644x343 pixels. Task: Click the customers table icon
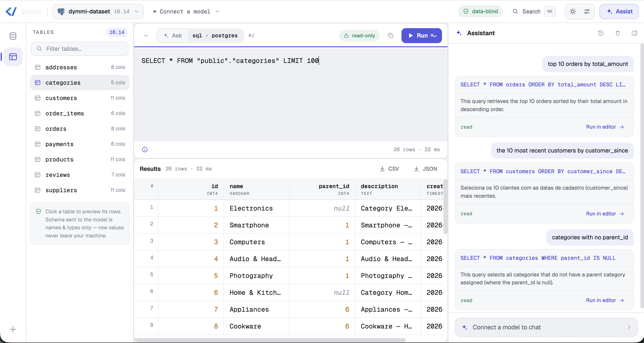pyautogui.click(x=38, y=98)
